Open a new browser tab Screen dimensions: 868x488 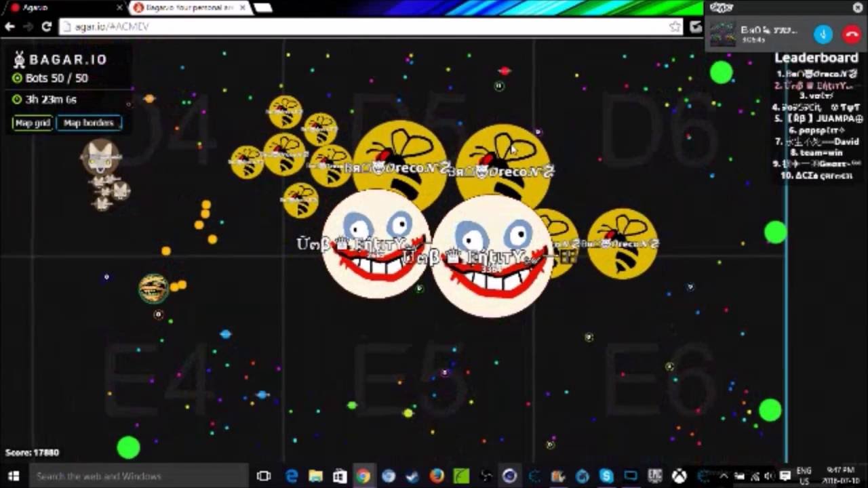[x=263, y=7]
